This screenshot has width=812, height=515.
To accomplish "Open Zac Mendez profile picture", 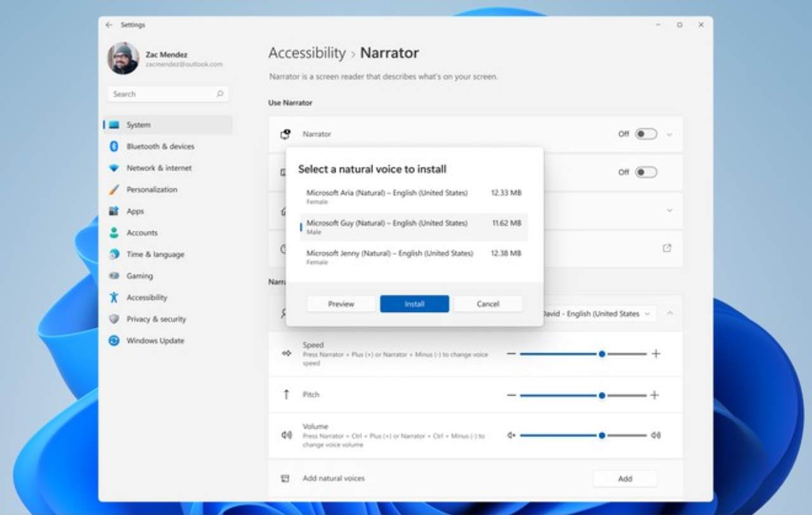I will [x=123, y=59].
